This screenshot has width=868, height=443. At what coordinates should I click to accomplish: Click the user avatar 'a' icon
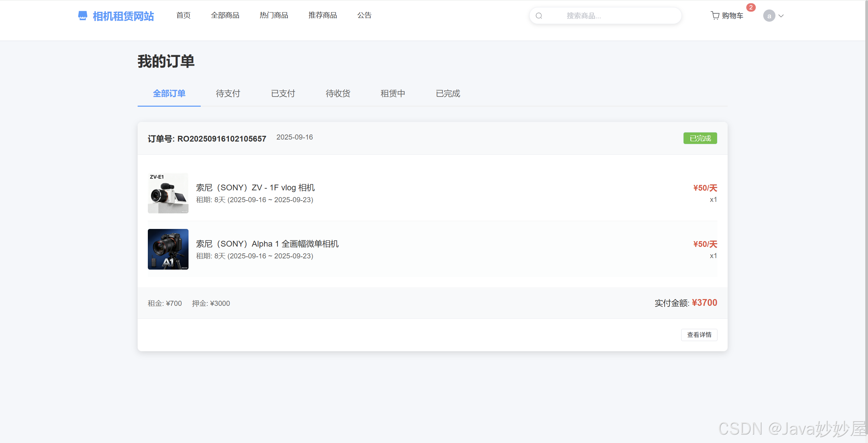click(769, 16)
